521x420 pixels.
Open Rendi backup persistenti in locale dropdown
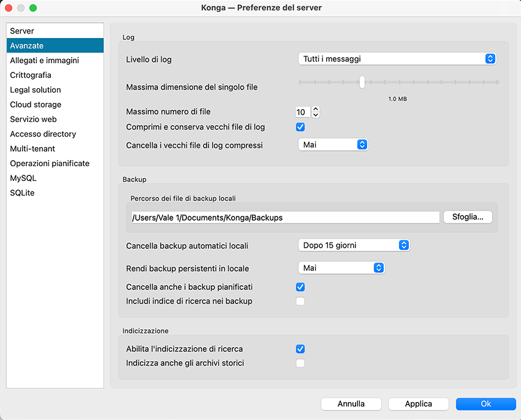[341, 268]
